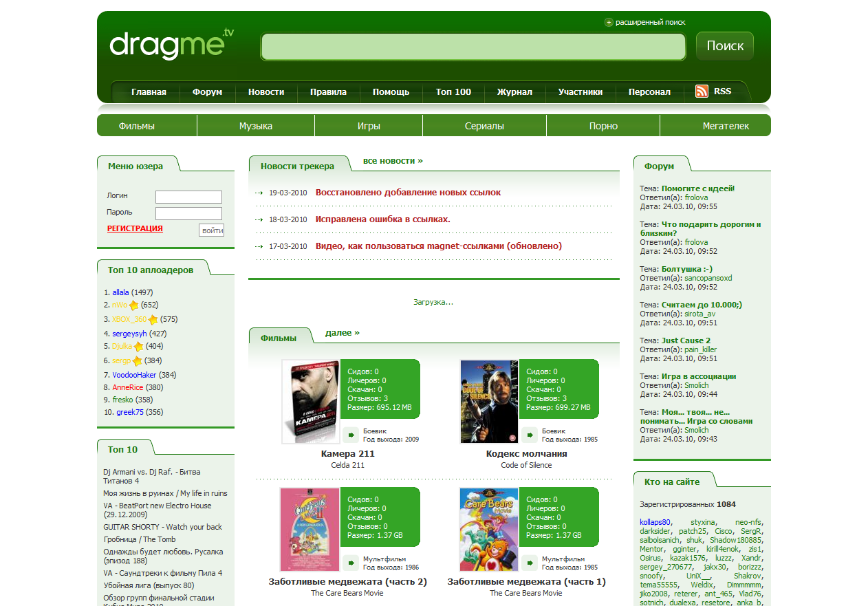Open Care Bears Movie II poster (часть 2)
The height and width of the screenshot is (606, 868).
coord(310,530)
